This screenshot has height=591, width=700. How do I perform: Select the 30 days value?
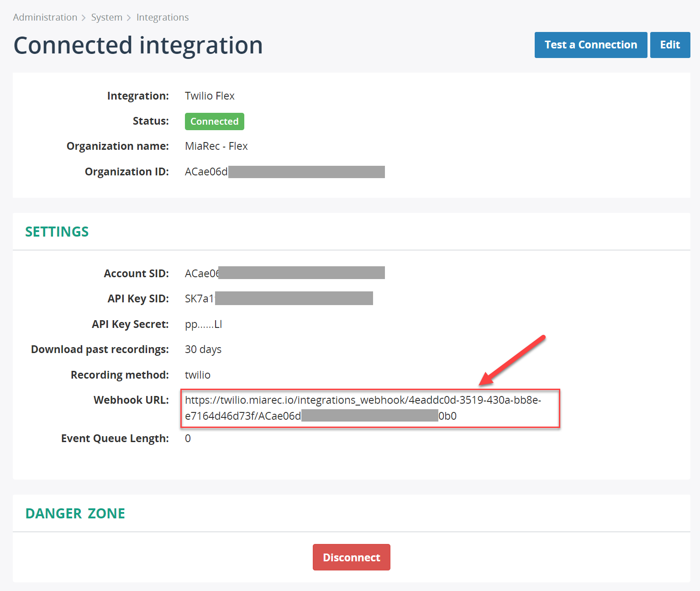203,349
